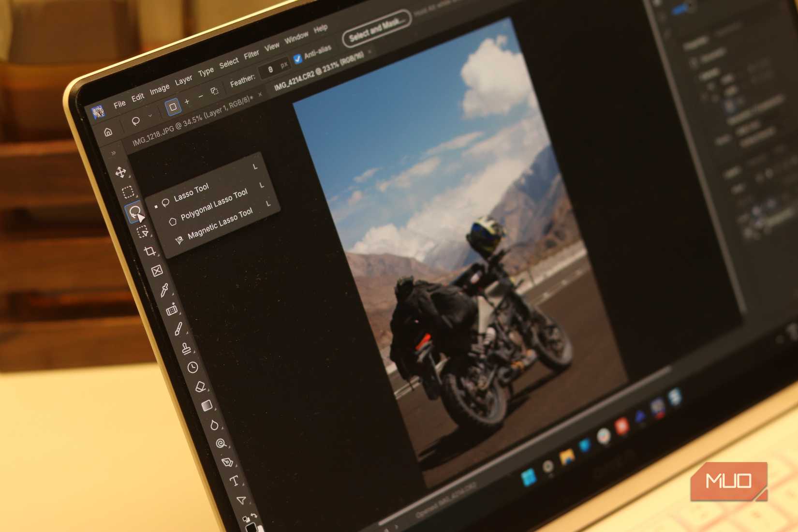Image resolution: width=798 pixels, height=532 pixels.
Task: Open the File menu
Action: pos(119,104)
